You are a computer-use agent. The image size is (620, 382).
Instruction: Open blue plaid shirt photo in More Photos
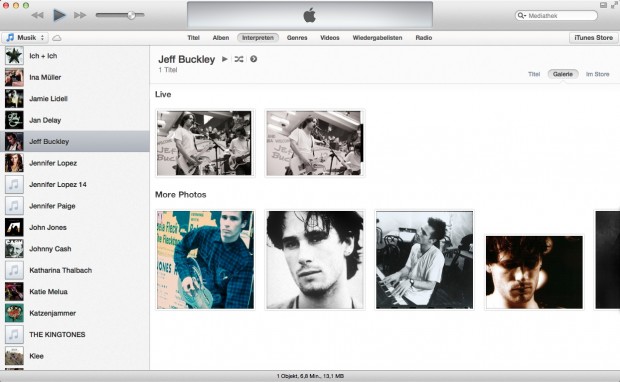pyautogui.click(x=205, y=260)
